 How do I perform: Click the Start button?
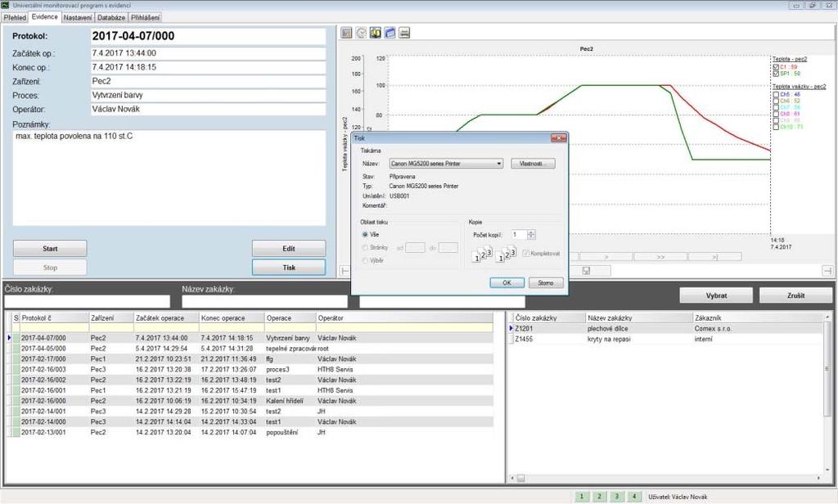click(x=50, y=249)
